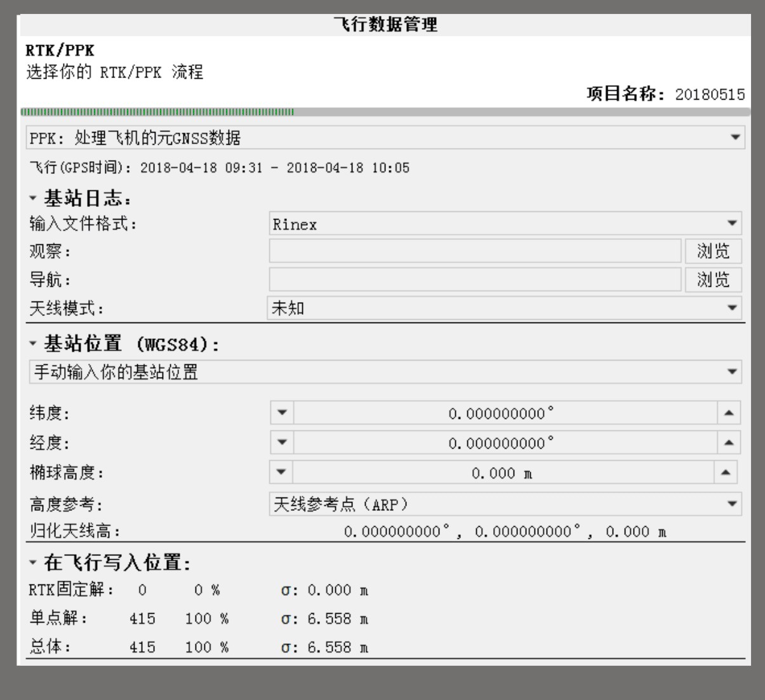Screen dimensions: 765x700
Task: Collapse the 在飞行写入位置 section
Action: (33, 562)
